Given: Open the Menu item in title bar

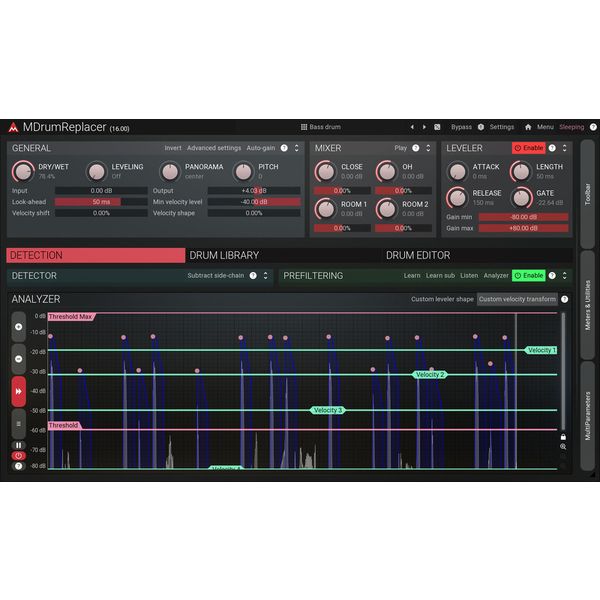Looking at the screenshot, I should 545,127.
